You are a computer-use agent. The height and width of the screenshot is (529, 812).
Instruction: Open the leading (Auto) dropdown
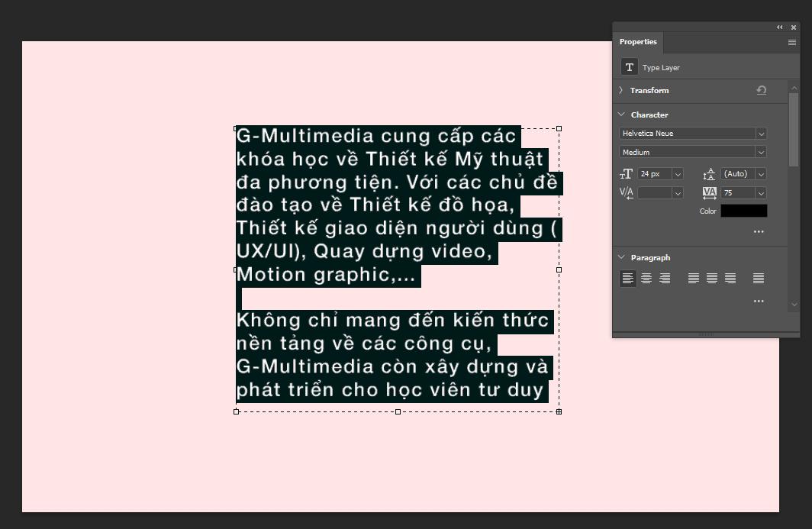(761, 173)
